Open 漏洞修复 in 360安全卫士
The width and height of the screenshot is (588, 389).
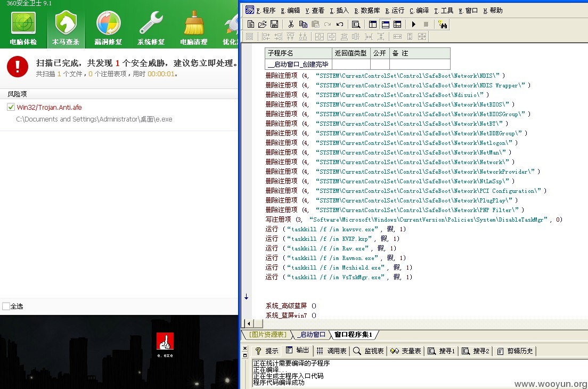point(108,29)
